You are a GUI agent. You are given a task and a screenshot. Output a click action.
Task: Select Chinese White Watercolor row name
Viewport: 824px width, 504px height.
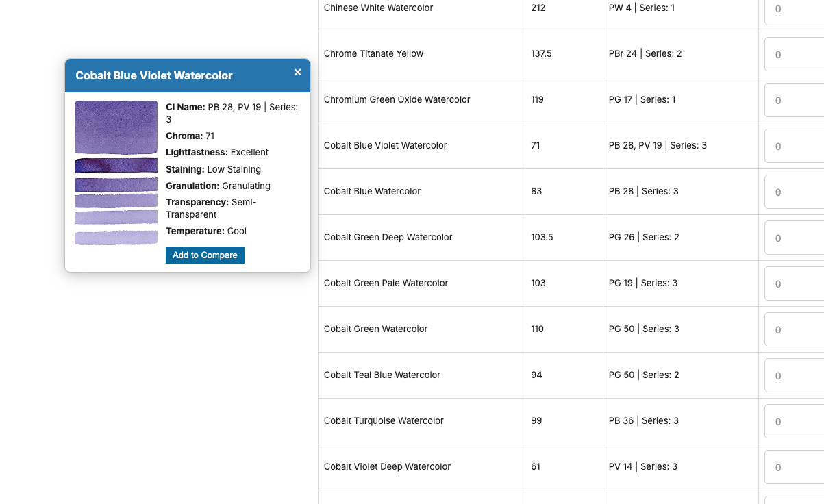click(x=378, y=8)
